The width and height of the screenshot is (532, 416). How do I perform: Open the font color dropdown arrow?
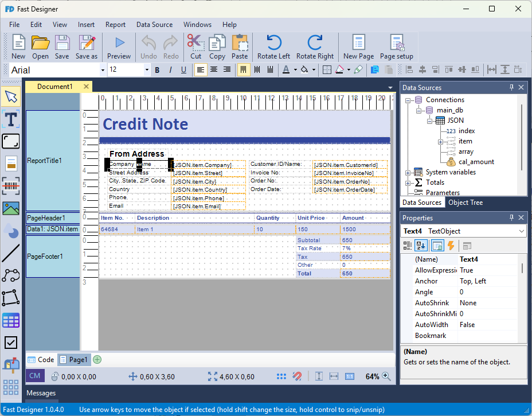click(x=295, y=70)
